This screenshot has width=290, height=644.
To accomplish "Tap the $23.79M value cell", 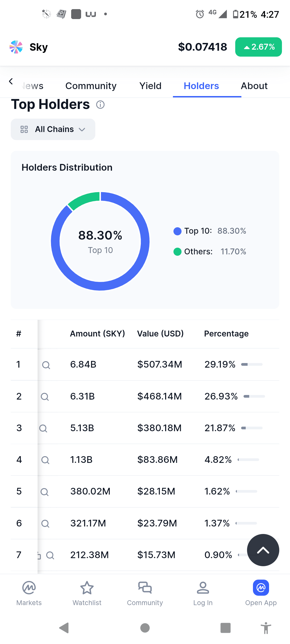I will click(x=157, y=523).
